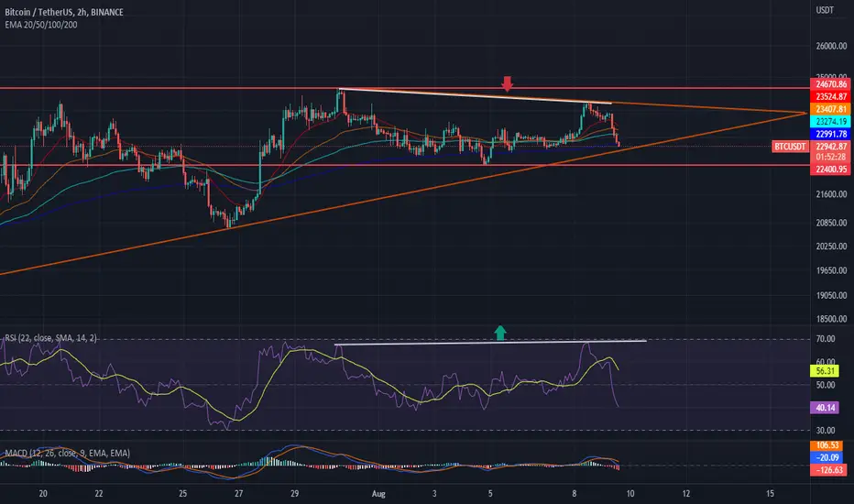Click the cyan 23274.19 price label
The height and width of the screenshot is (504, 854).
[831, 122]
